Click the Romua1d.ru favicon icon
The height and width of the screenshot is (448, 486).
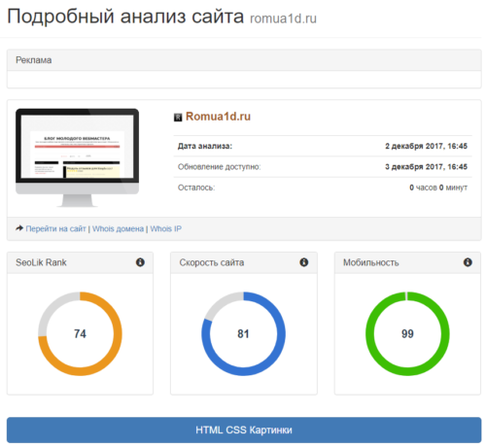click(x=178, y=118)
